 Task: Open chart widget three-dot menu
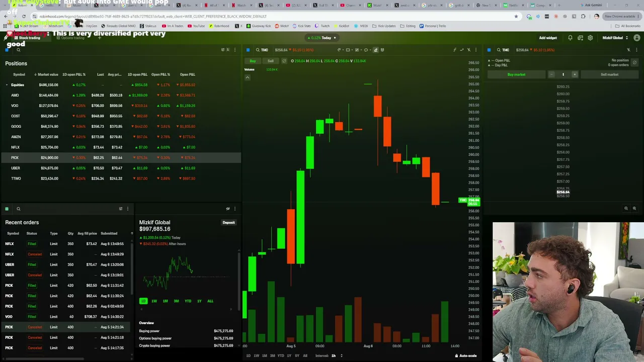pyautogui.click(x=476, y=50)
